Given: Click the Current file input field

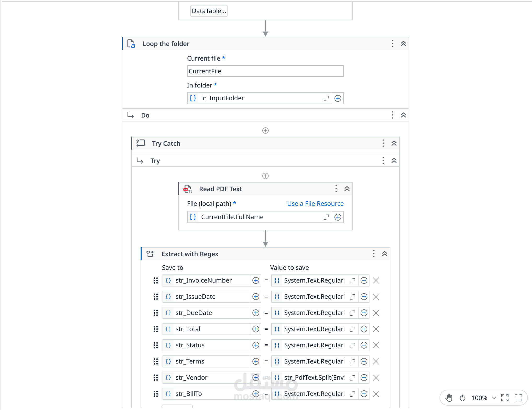Looking at the screenshot, I should (265, 71).
